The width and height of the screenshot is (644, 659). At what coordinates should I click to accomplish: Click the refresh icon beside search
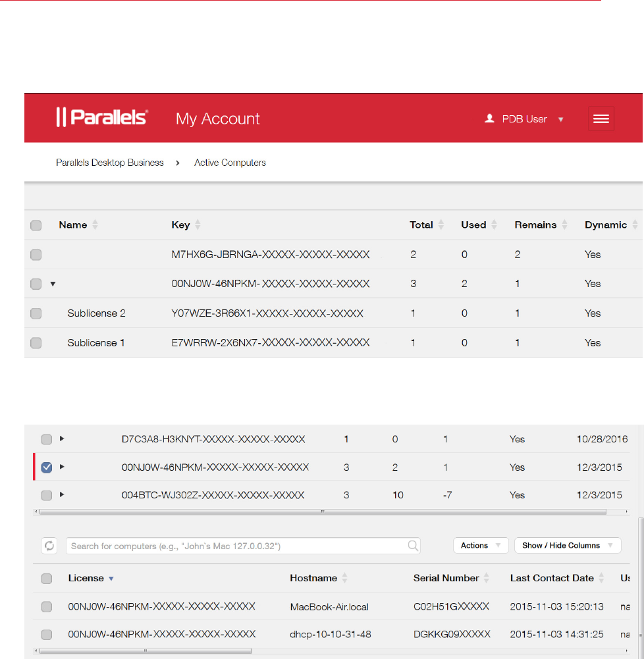tap(49, 546)
